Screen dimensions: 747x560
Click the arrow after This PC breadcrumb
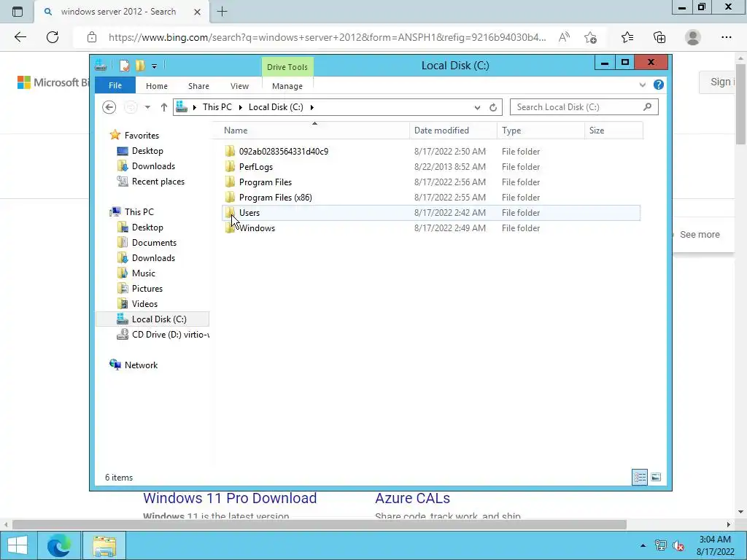coord(240,108)
